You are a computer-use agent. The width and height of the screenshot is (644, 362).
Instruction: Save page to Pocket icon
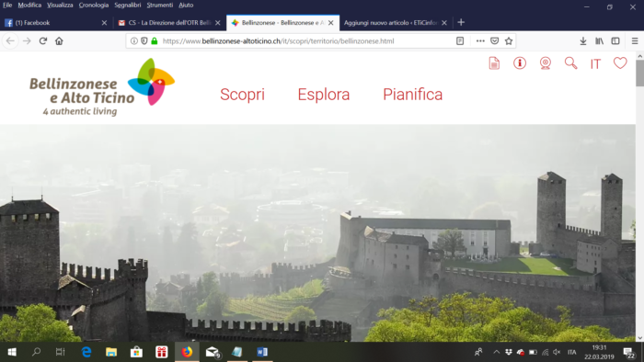click(x=495, y=41)
